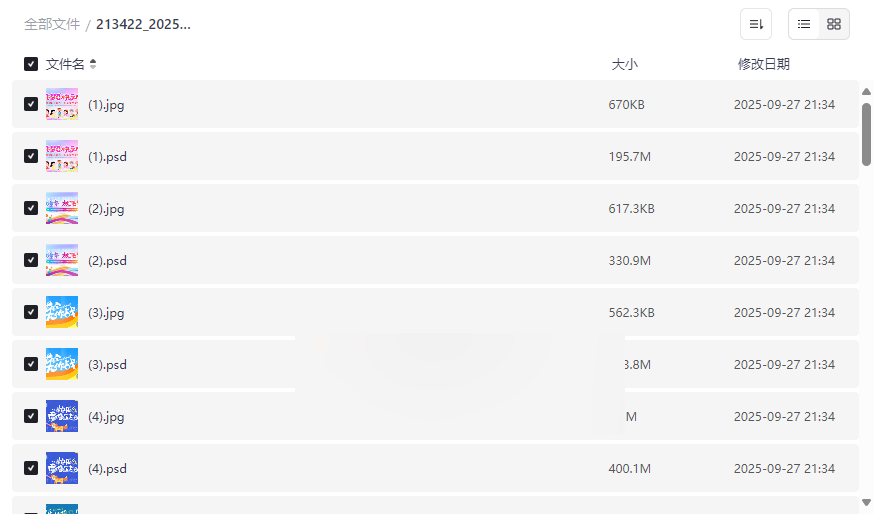Open the (3).jpg thumbnail preview

point(62,312)
